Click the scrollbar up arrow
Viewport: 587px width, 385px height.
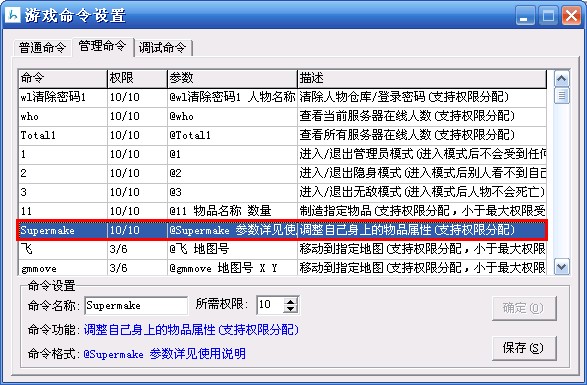point(562,79)
